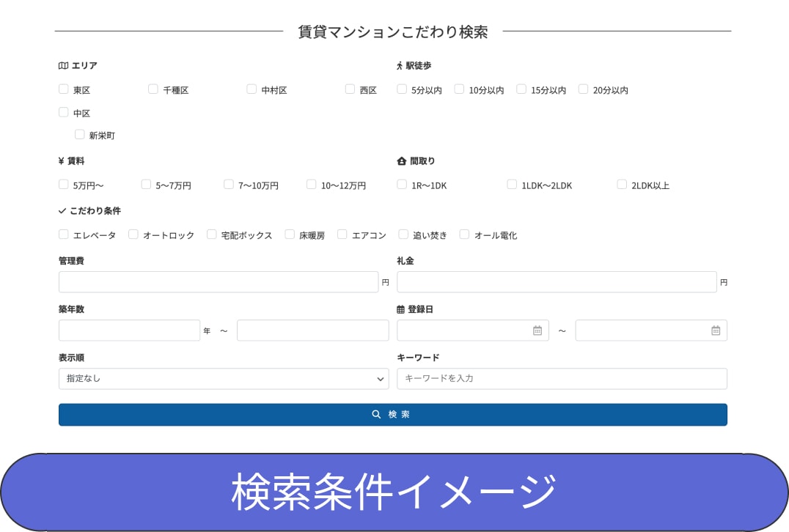The width and height of the screenshot is (789, 532).
Task: Check the 新栄町 sub-area checkbox
Action: coord(79,134)
